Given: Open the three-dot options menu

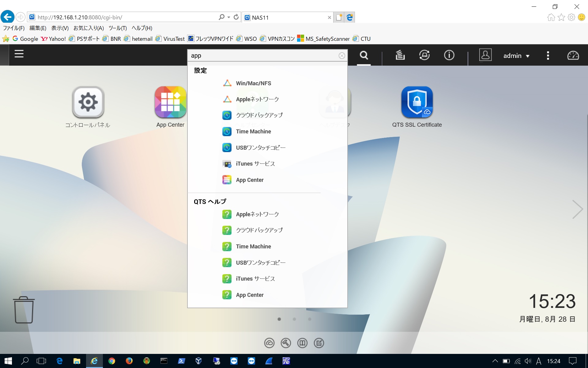Looking at the screenshot, I should pos(548,56).
